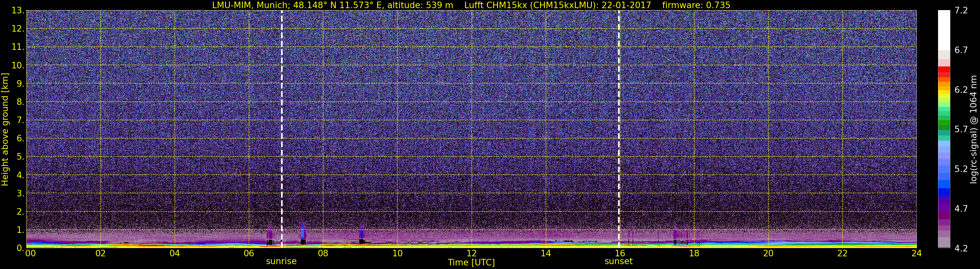The width and height of the screenshot is (980, 269).
Task: Click the 'Time [UTC]' axis label
Action: [471, 262]
